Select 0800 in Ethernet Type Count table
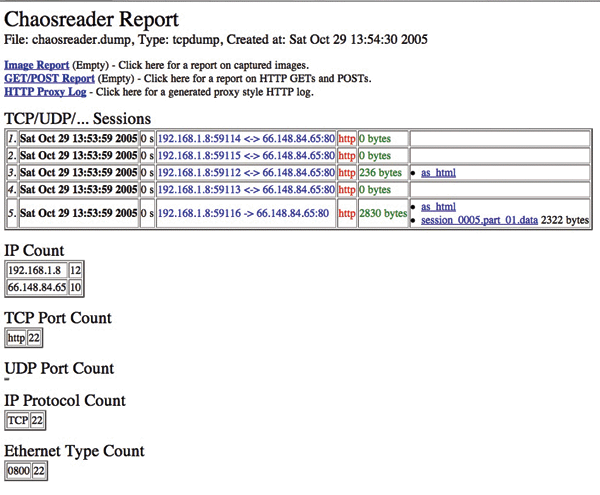600x495 pixels. pyautogui.click(x=19, y=471)
